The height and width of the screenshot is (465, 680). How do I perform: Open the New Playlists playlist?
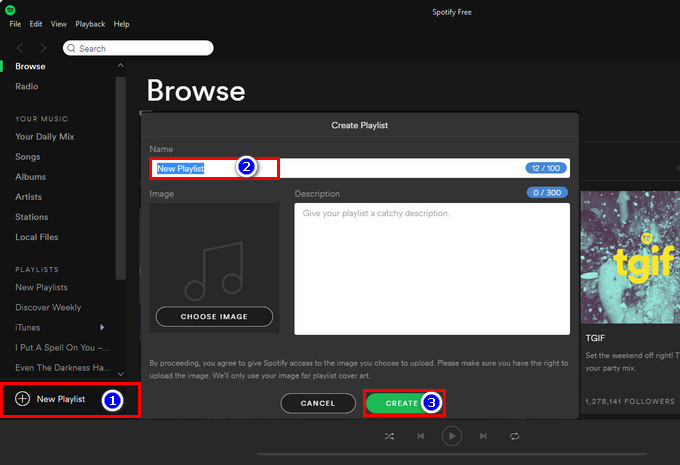click(x=41, y=288)
